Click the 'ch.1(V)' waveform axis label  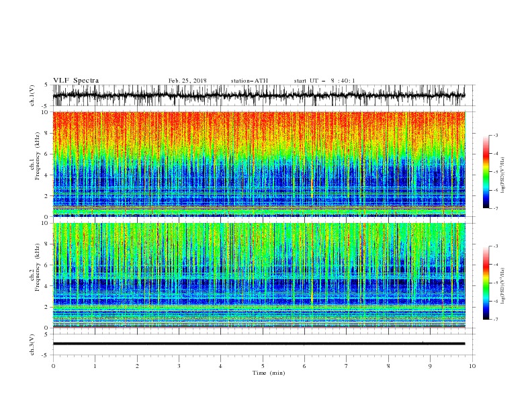coord(32,95)
